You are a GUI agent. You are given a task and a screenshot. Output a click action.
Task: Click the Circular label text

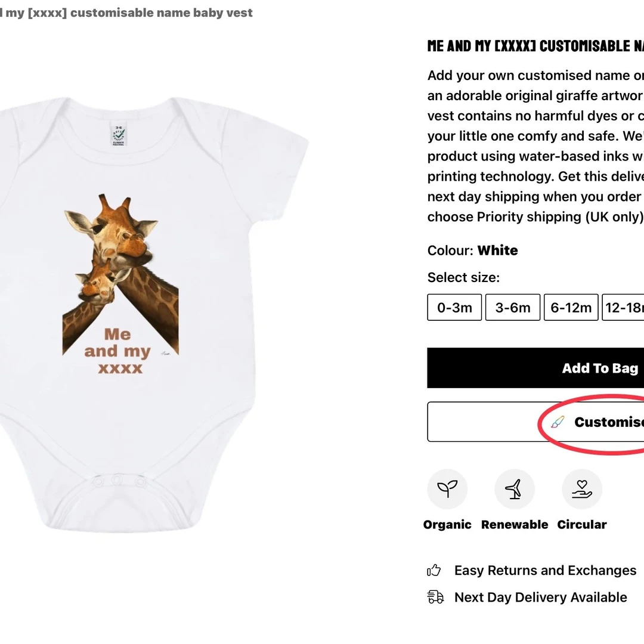581,525
